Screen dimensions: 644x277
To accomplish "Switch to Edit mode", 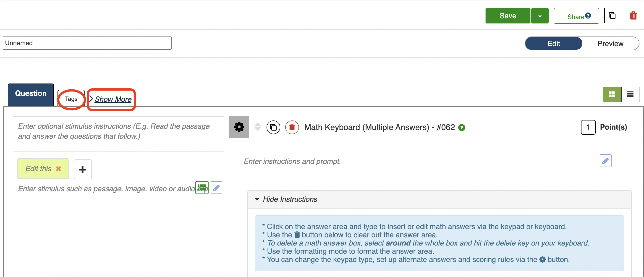I will 553,44.
